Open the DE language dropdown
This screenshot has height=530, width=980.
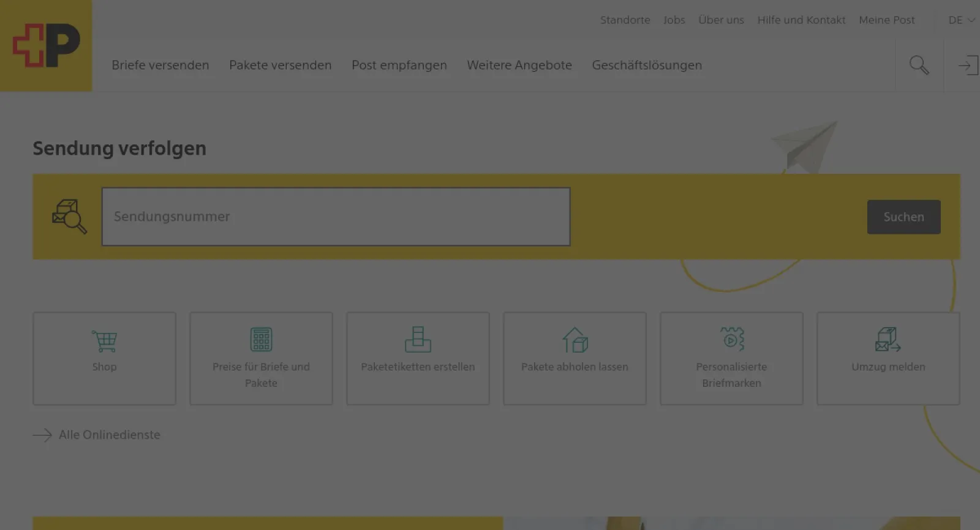tap(961, 20)
